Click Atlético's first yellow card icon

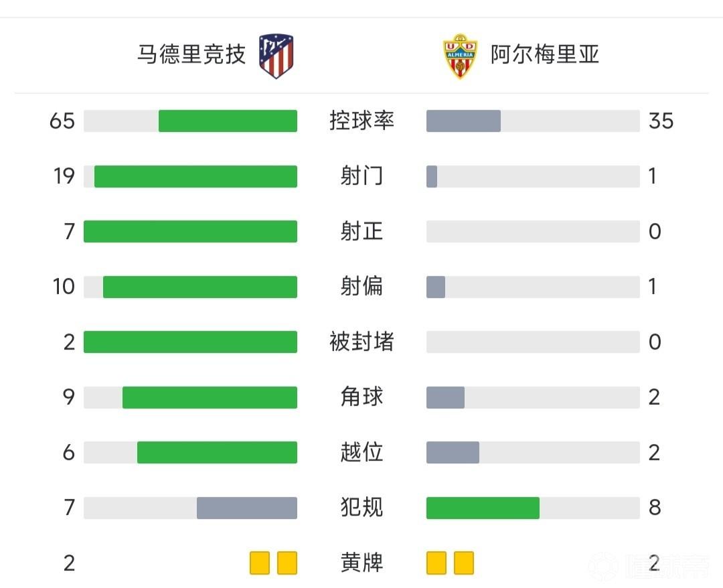[x=260, y=563]
